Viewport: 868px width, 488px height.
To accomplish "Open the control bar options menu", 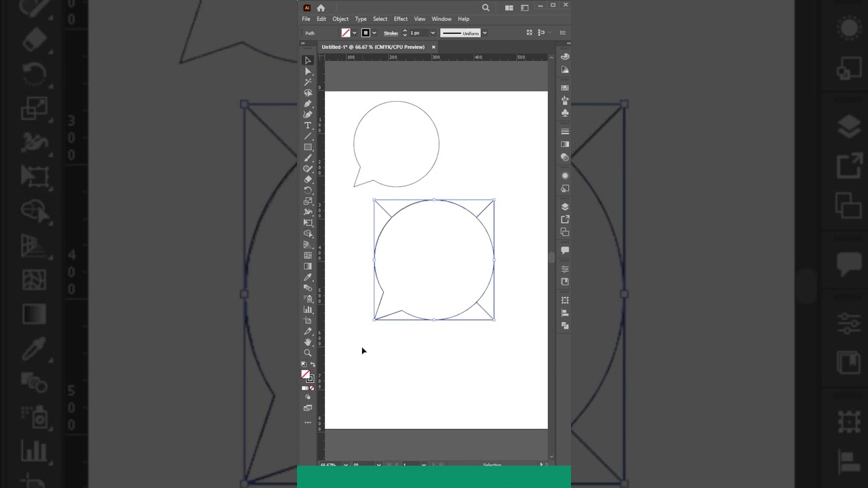I will pyautogui.click(x=562, y=33).
